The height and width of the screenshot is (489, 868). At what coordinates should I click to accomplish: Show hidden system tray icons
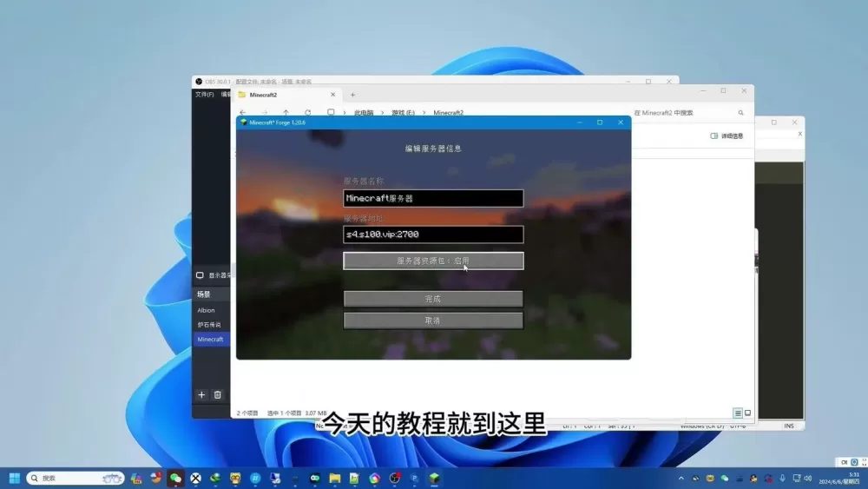pyautogui.click(x=681, y=478)
